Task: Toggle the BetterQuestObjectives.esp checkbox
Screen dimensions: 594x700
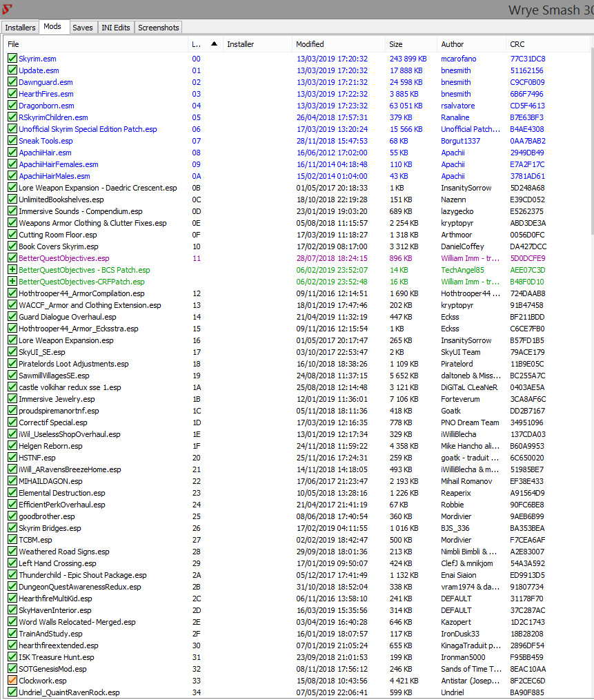Action: (x=12, y=258)
